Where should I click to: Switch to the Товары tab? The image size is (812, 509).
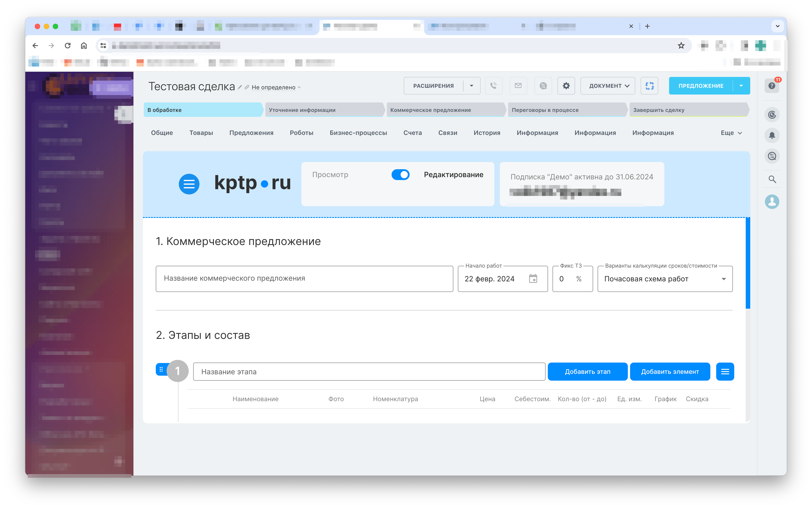tap(201, 133)
